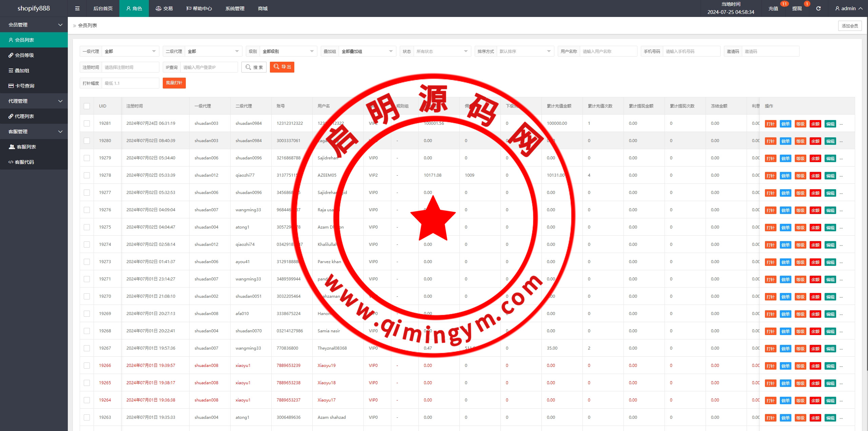Open the 交易 top menu tab

point(164,8)
